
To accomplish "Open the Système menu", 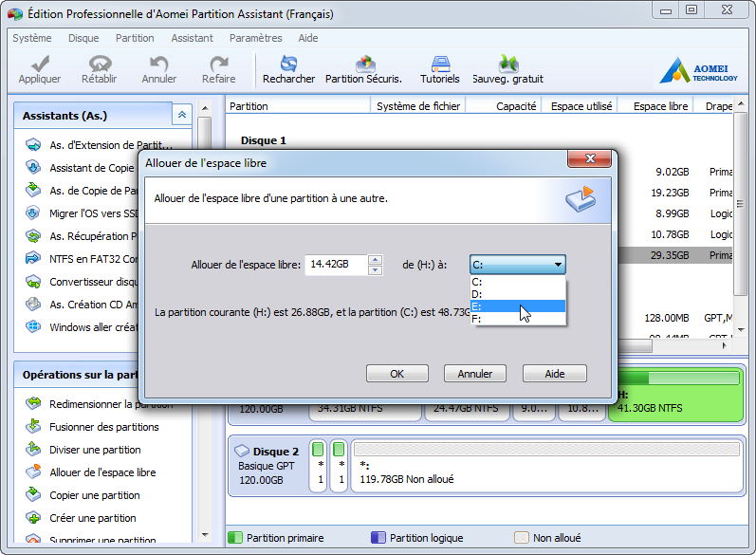I will [x=32, y=38].
